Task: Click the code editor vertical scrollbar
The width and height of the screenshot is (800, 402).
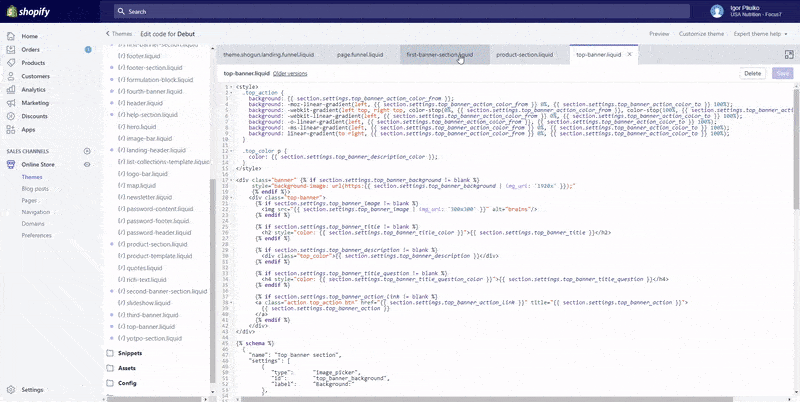Action: 796,148
